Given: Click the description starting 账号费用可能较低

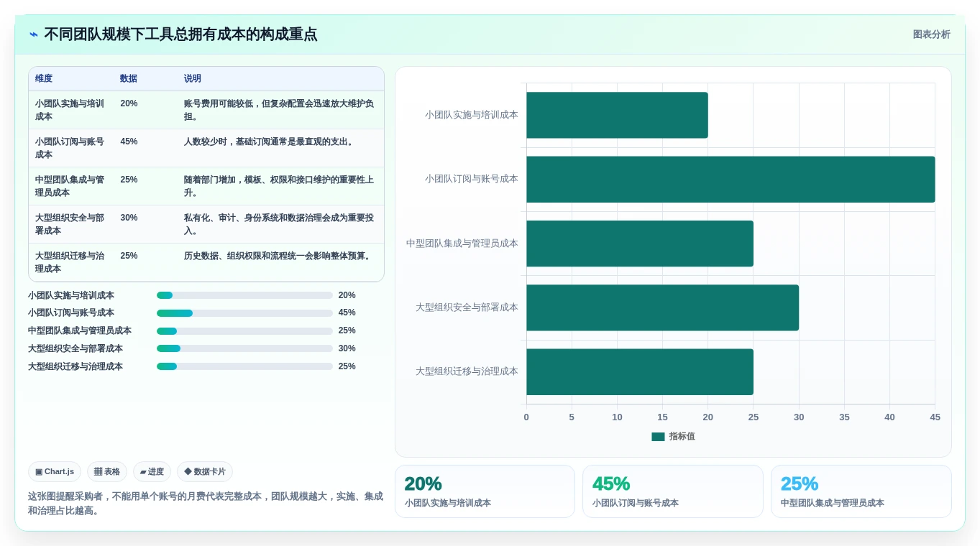Looking at the screenshot, I should (x=279, y=110).
